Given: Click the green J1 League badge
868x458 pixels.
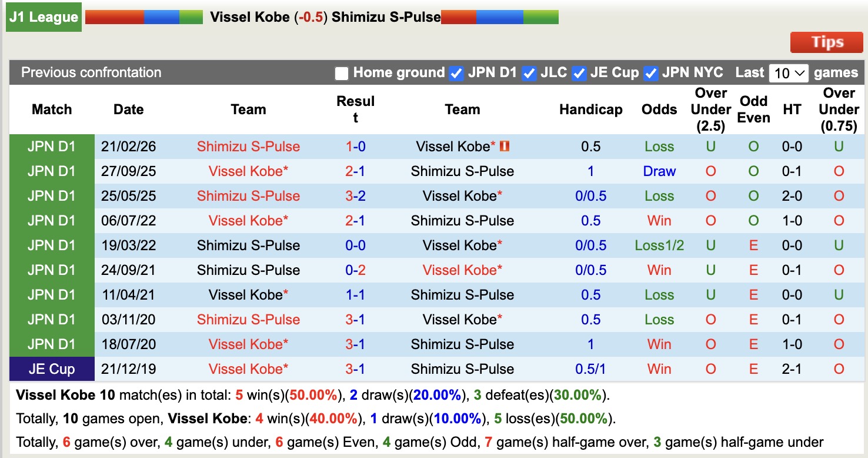Looking at the screenshot, I should [43, 17].
